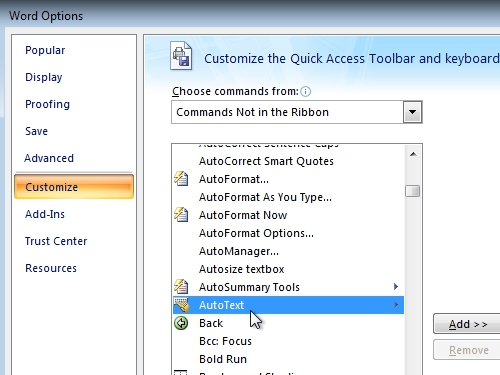This screenshot has width=500, height=375.
Task: Go to the Advanced options category
Action: tap(49, 158)
